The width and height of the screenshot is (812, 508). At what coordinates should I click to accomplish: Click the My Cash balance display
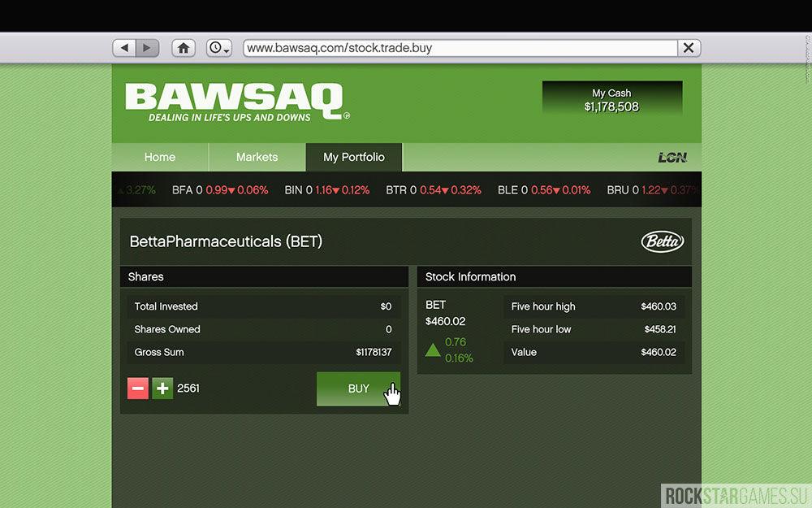tap(611, 100)
